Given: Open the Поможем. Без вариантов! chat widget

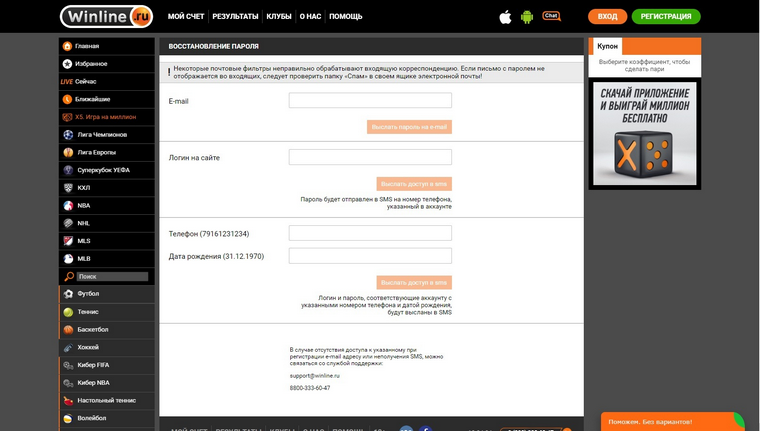Looking at the screenshot, I should pos(672,422).
